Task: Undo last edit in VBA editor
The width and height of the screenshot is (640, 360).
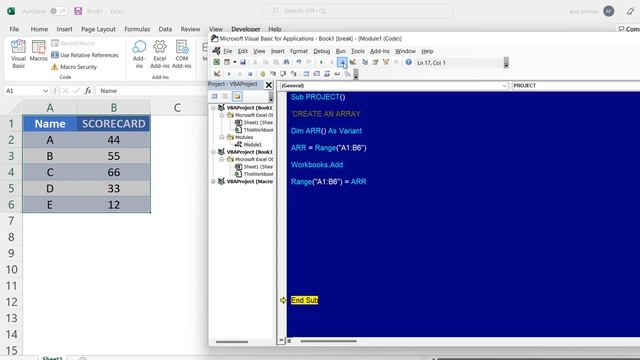Action: coord(299,62)
